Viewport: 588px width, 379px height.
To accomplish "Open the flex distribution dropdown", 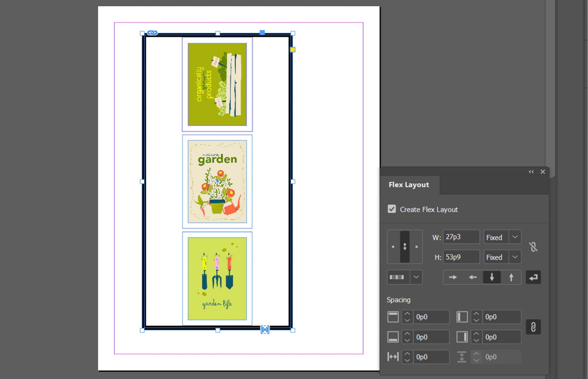I will [416, 277].
